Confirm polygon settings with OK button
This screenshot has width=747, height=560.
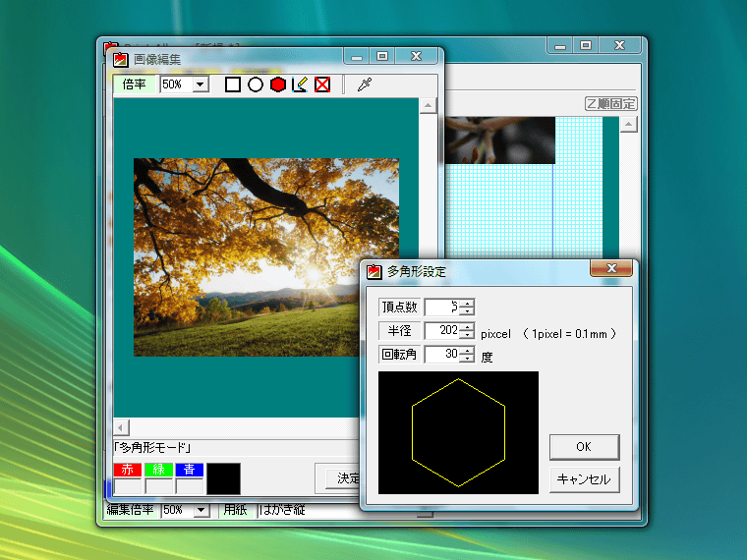pos(584,447)
